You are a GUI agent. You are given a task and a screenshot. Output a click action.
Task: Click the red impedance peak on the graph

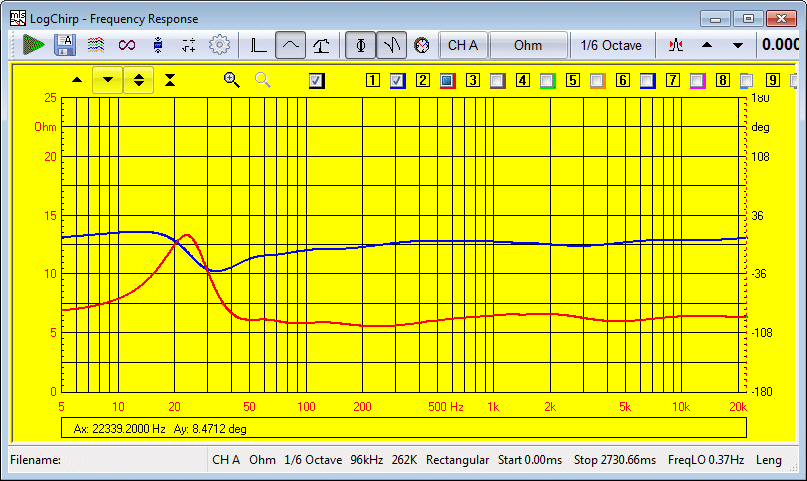pyautogui.click(x=187, y=236)
